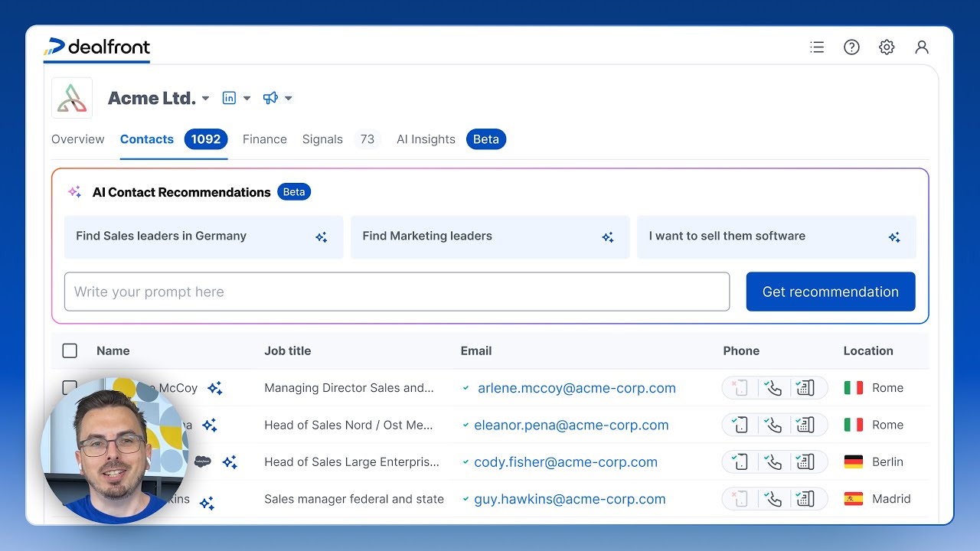Switch to the Finance tab
The height and width of the screenshot is (551, 980).
click(x=265, y=139)
